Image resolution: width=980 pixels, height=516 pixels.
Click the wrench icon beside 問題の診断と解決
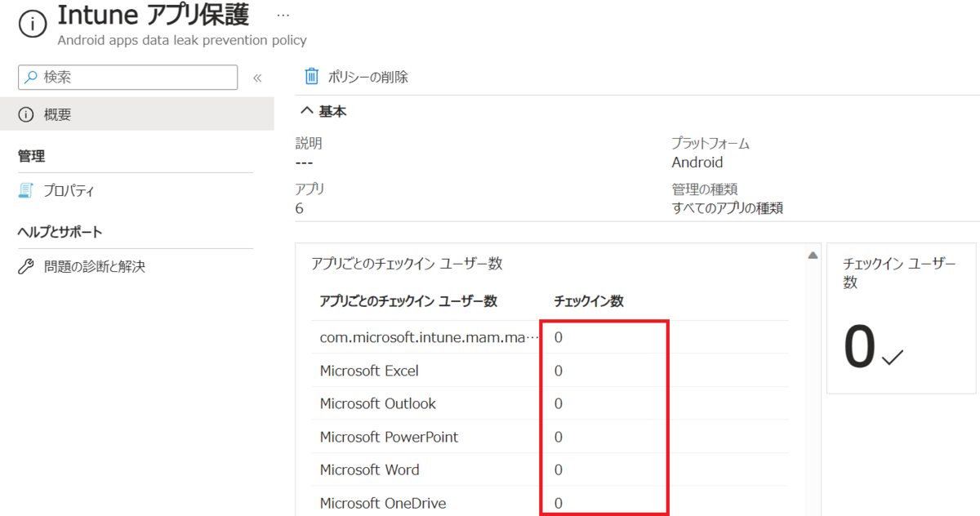pos(25,266)
